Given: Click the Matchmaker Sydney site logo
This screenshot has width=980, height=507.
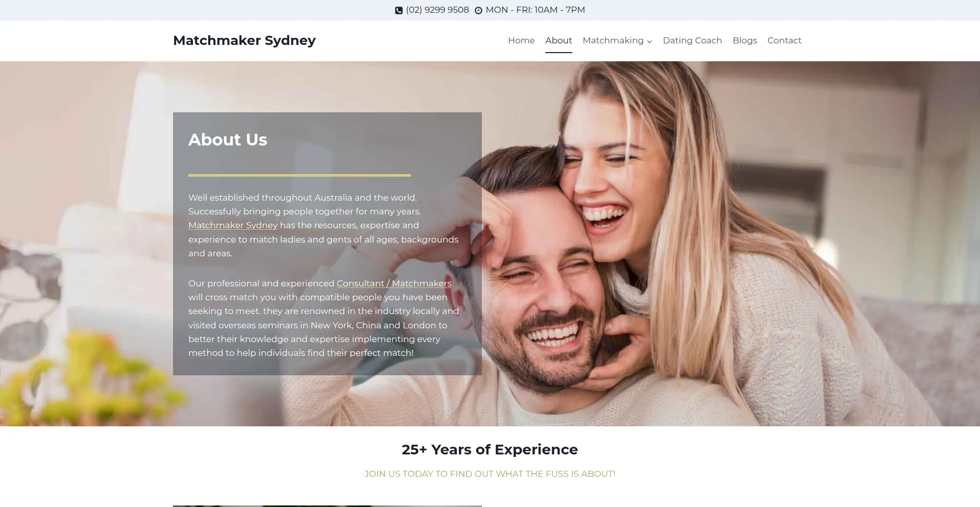Looking at the screenshot, I should point(244,40).
